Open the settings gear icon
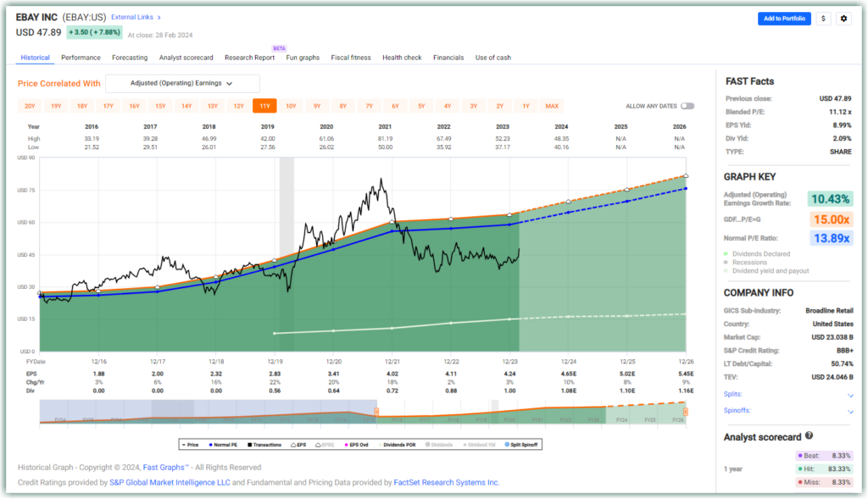 click(843, 19)
